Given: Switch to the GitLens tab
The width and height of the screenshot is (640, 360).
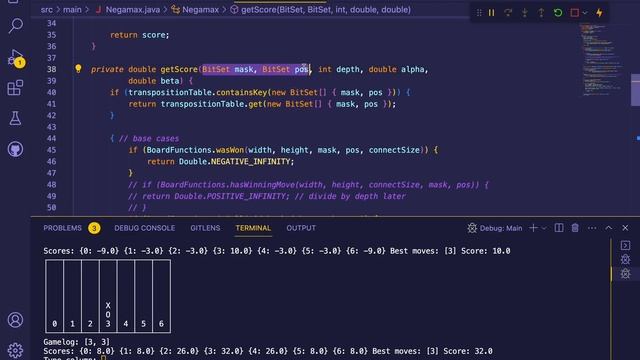Looking at the screenshot, I should point(205,228).
